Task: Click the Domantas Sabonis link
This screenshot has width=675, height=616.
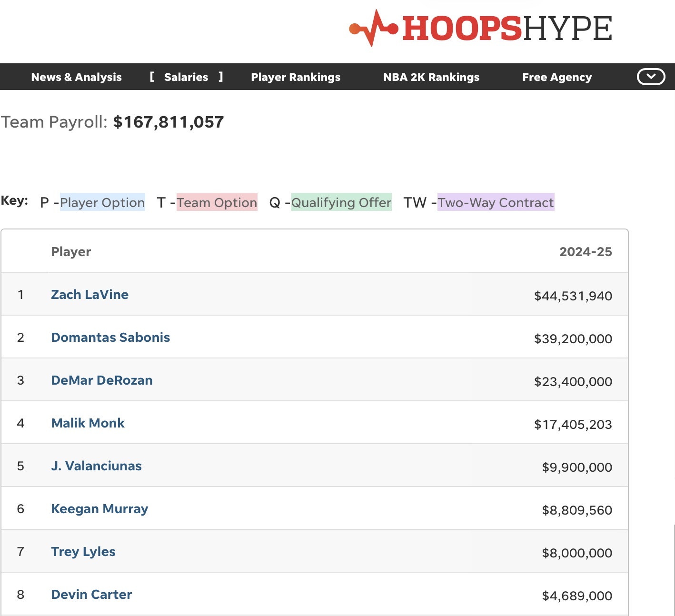Action: pos(110,338)
